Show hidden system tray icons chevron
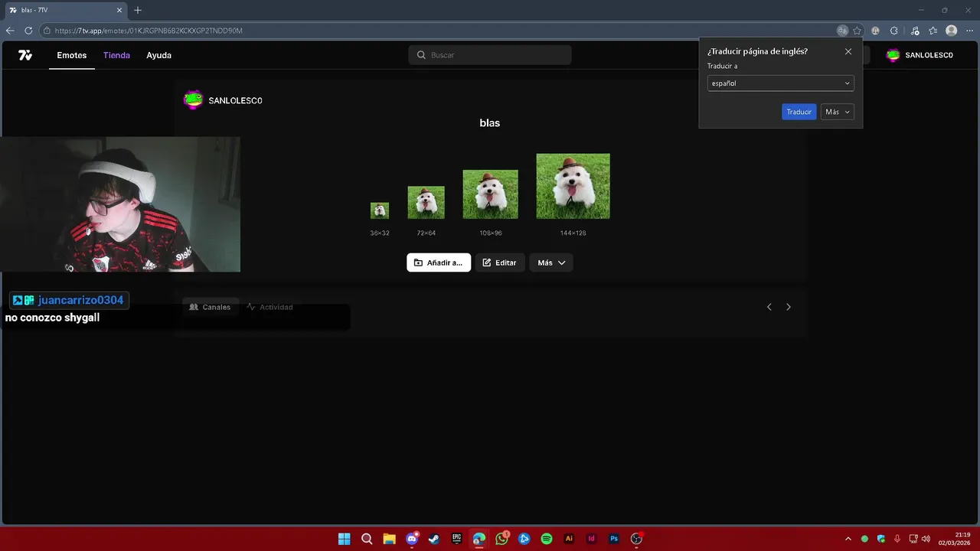980x551 pixels. [x=848, y=539]
